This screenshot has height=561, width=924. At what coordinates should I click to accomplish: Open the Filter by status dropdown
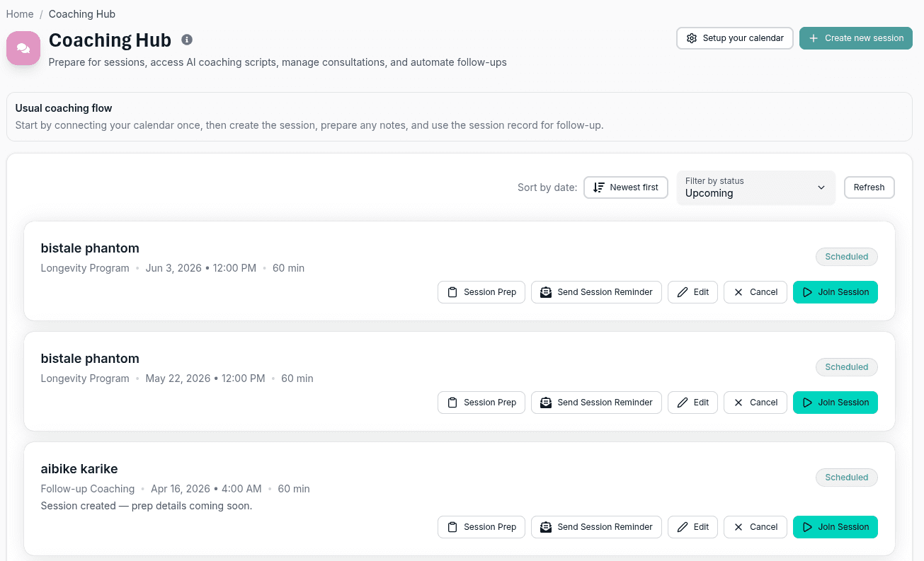755,187
